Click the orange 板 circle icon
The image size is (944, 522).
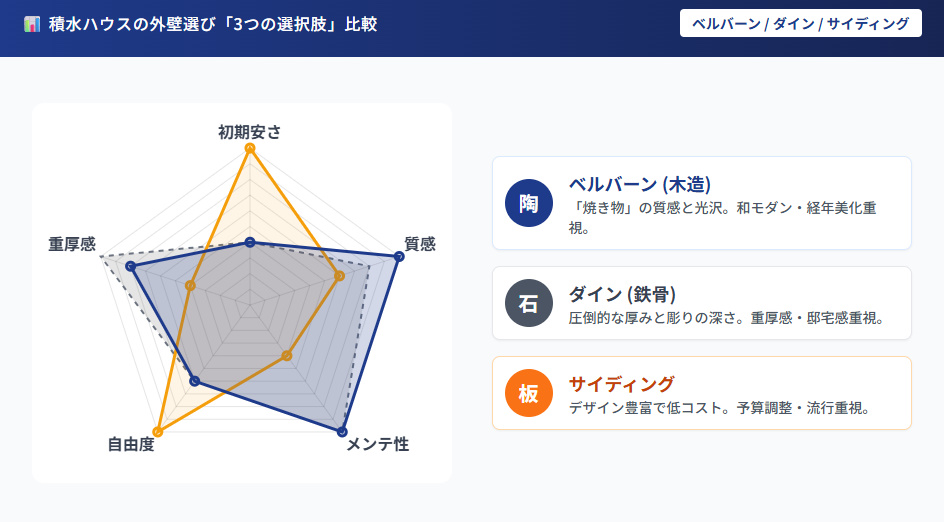tap(529, 393)
